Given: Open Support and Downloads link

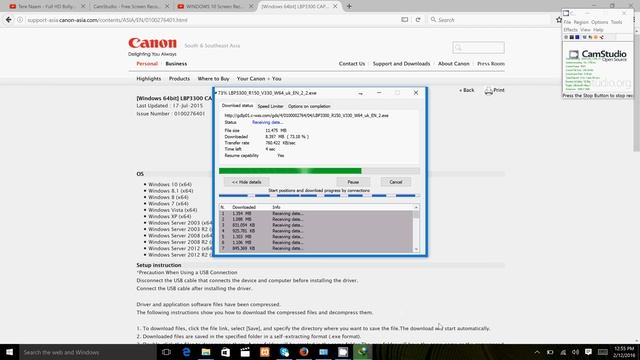Looking at the screenshot, I should point(401,64).
